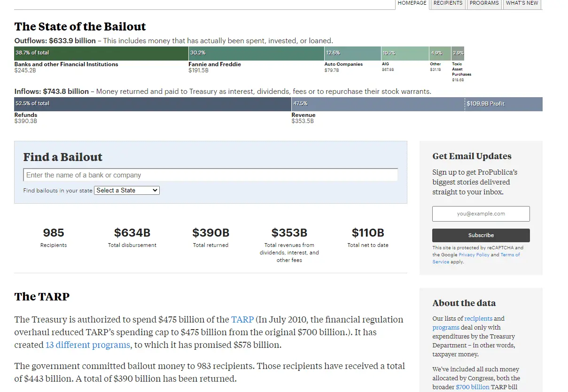Select the Refunds 52.5% inflow bar
568x392 pixels.
(x=153, y=104)
